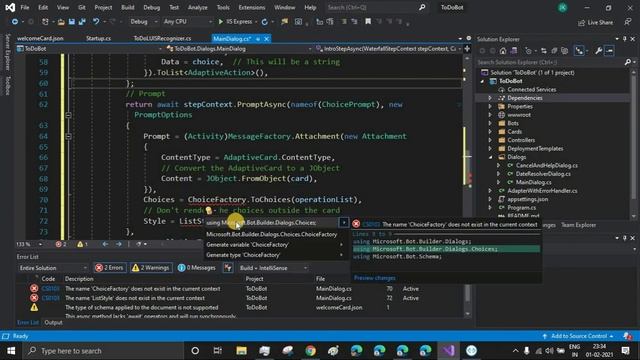Viewport: 640px width, 360px height.
Task: Switch to the Startup.cs tab
Action: [98, 38]
